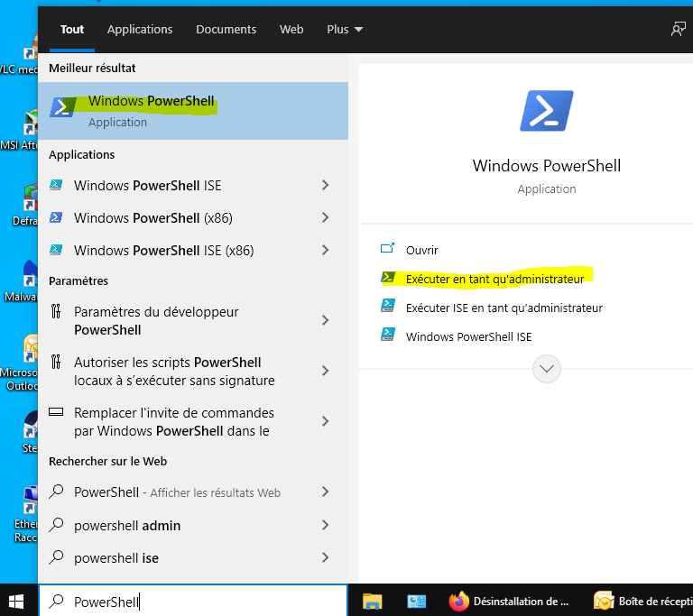Click the Paramètres du développeur settings icon
The height and width of the screenshot is (616, 693).
pyautogui.click(x=56, y=311)
